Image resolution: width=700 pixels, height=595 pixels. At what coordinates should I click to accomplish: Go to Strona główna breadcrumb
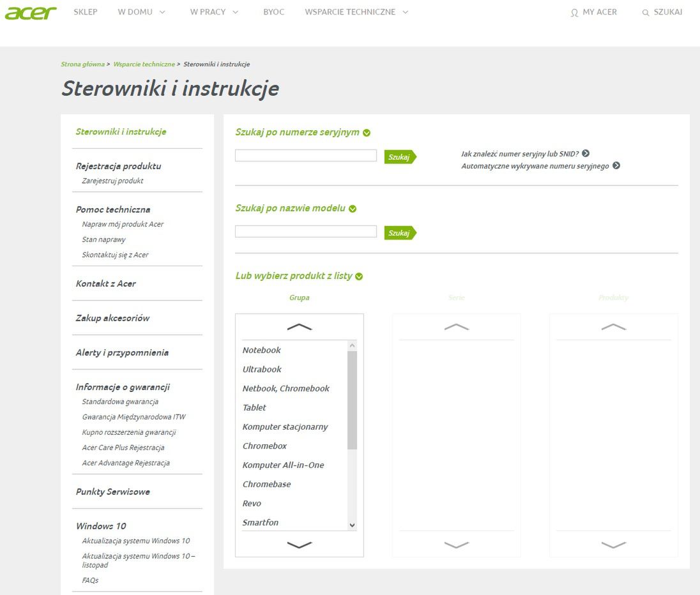pos(82,64)
